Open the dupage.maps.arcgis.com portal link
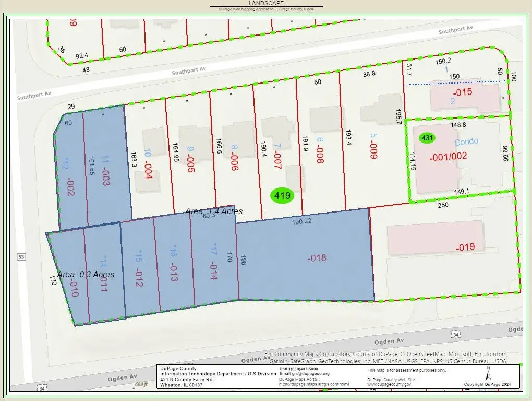This screenshot has height=401, width=532. coord(315,384)
